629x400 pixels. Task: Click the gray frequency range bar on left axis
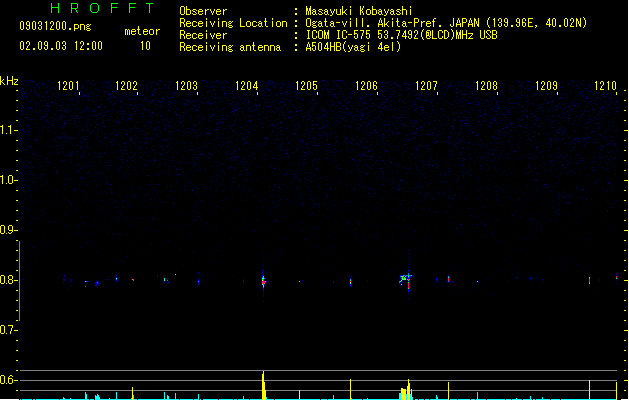19,280
